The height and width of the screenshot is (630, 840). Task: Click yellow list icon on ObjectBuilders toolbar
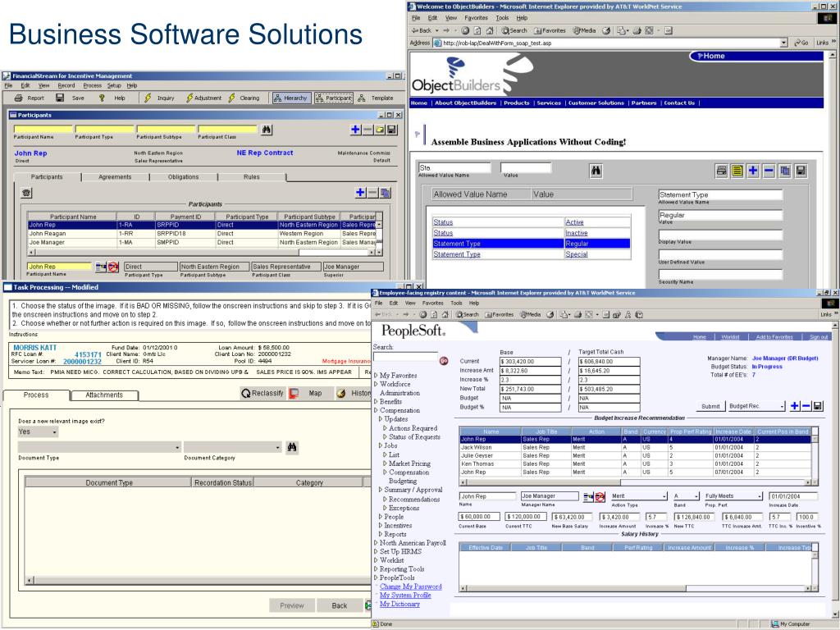737,171
